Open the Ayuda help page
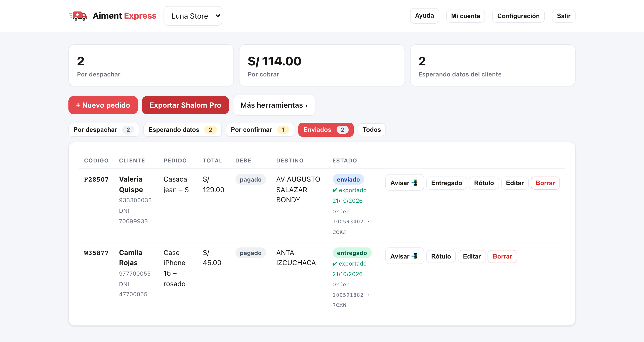 [424, 16]
